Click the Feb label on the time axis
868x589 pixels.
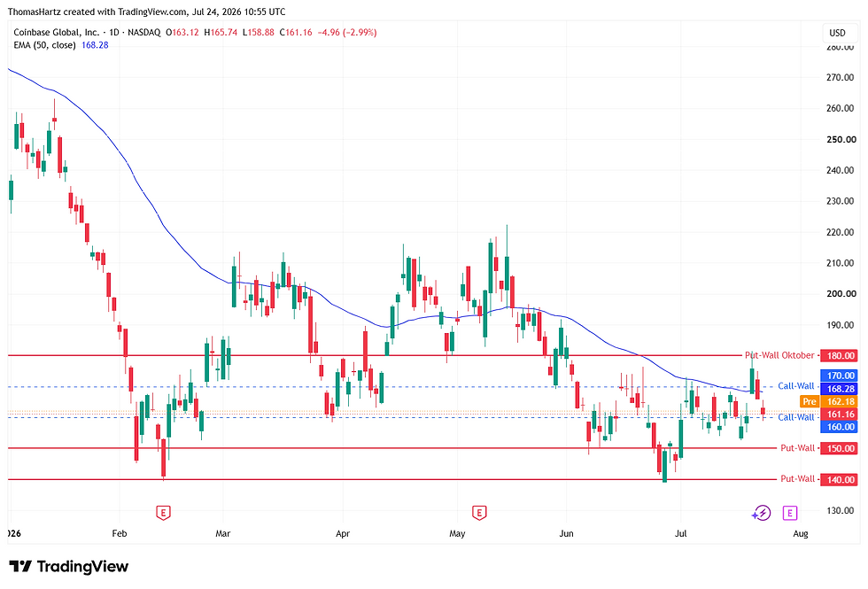(x=120, y=533)
